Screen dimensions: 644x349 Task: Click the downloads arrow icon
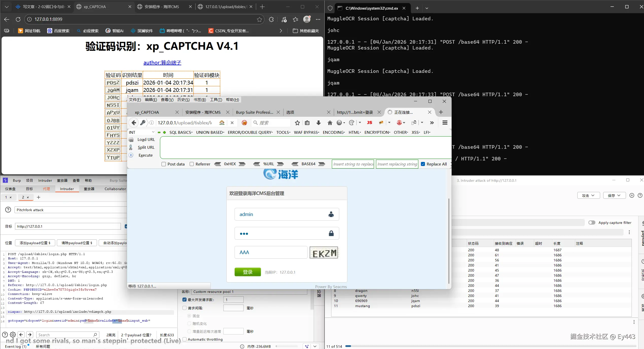pos(318,123)
